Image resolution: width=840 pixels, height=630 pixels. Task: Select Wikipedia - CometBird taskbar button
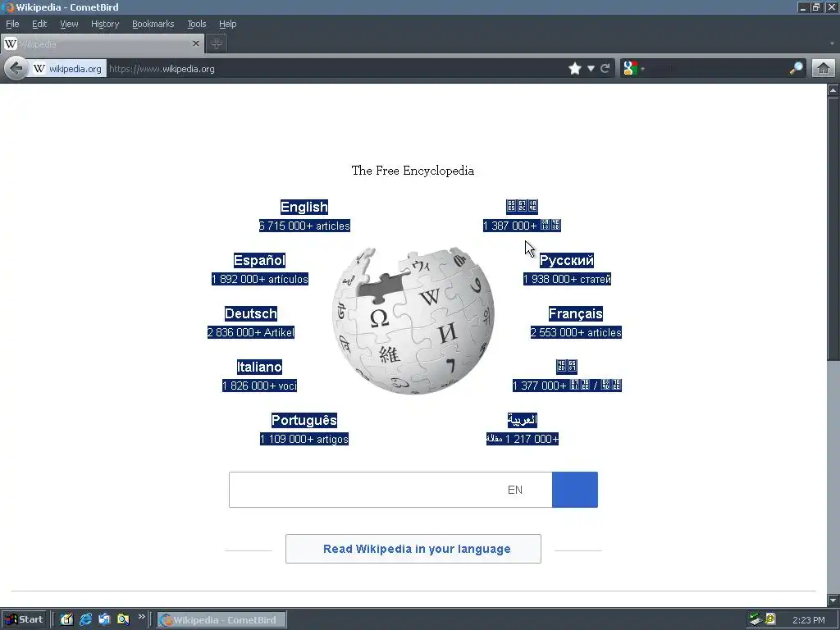point(221,620)
